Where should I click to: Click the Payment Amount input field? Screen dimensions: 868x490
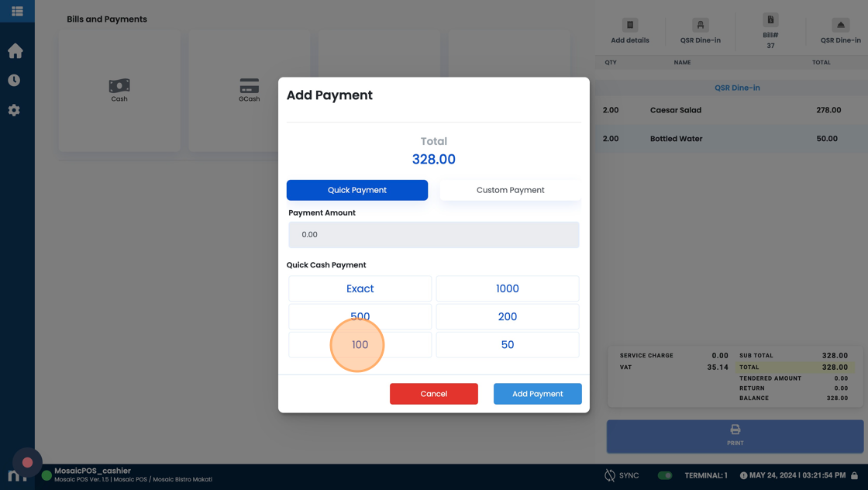pyautogui.click(x=433, y=234)
